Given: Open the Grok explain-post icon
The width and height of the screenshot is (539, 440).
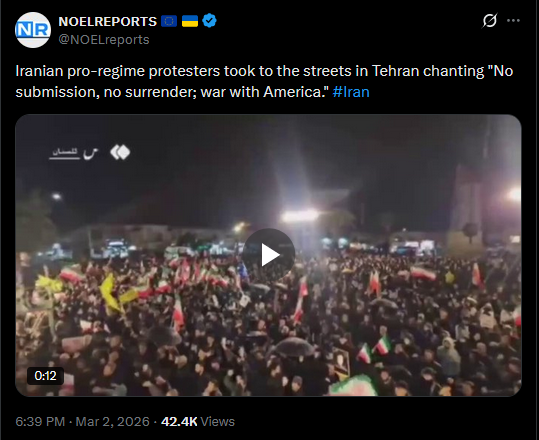Looking at the screenshot, I should click(490, 21).
